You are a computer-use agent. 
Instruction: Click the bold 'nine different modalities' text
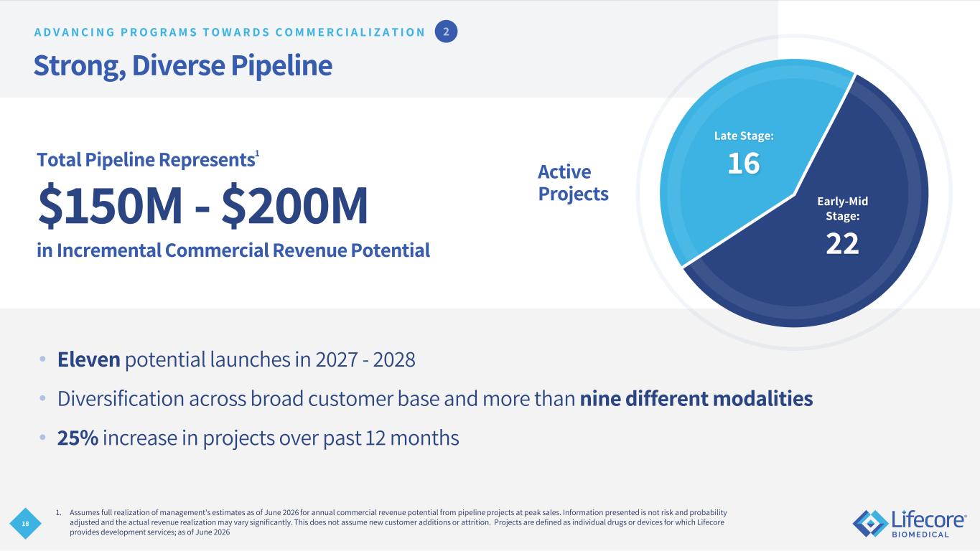(696, 398)
